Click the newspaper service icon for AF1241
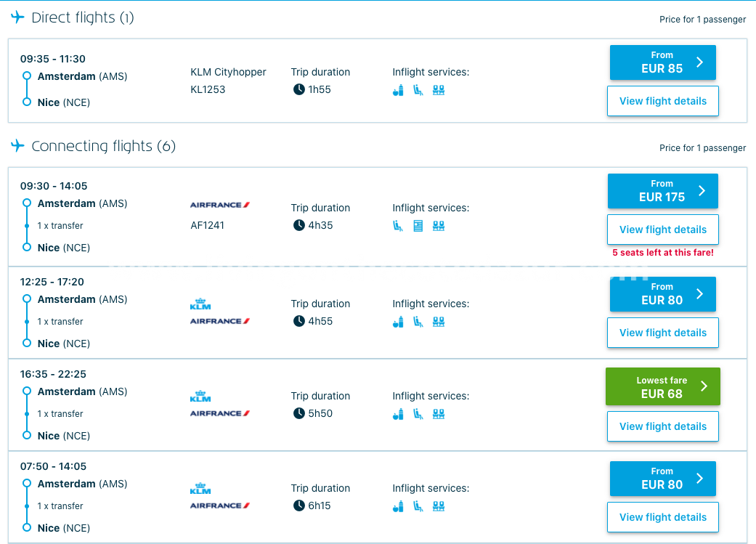 [418, 226]
